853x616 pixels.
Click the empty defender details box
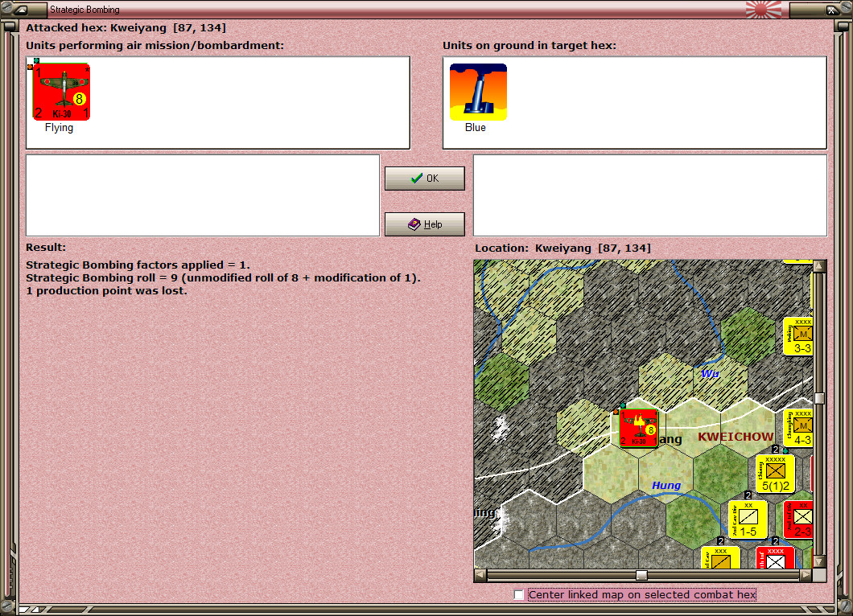tap(650, 195)
